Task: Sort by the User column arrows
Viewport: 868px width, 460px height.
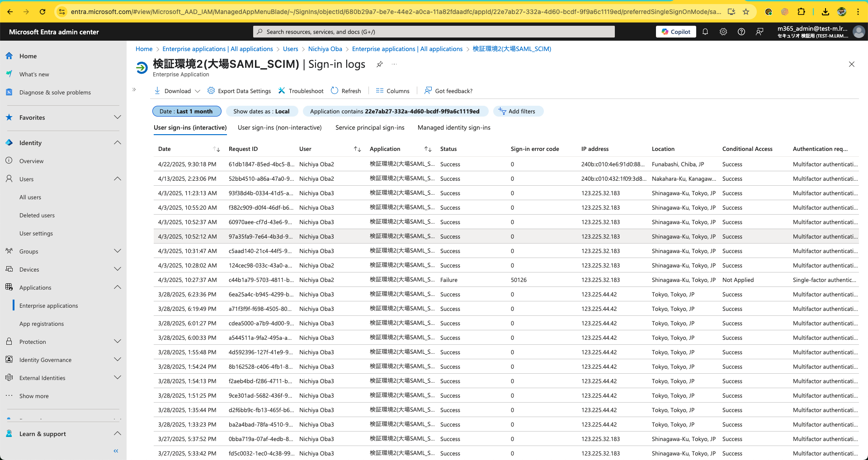Action: [x=357, y=149]
